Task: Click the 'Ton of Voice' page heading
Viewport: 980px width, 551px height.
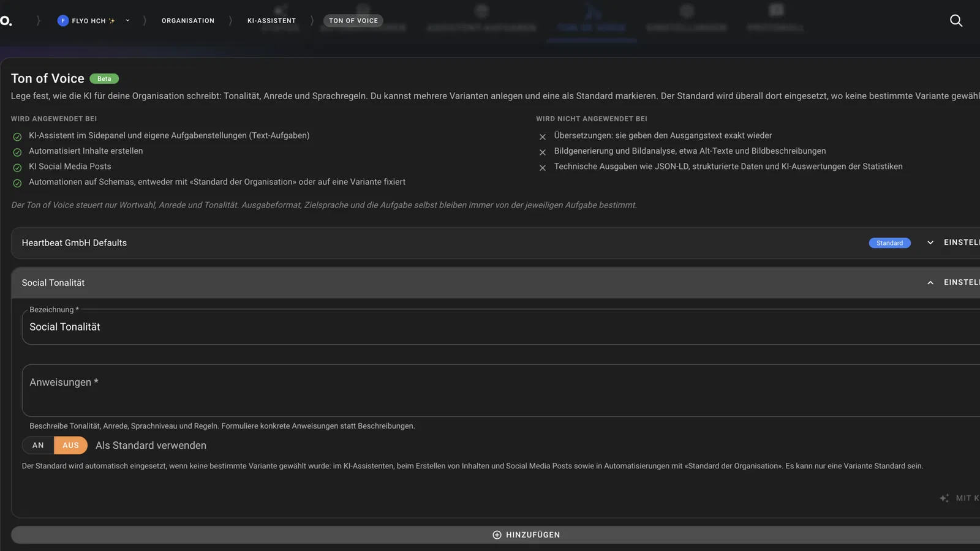Action: coord(48,78)
